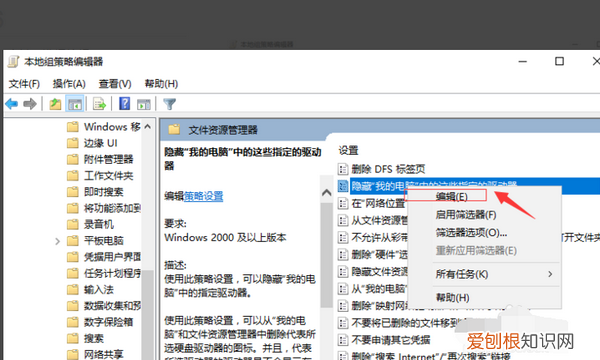Click the Filter funnel toolbar icon

click(x=169, y=104)
